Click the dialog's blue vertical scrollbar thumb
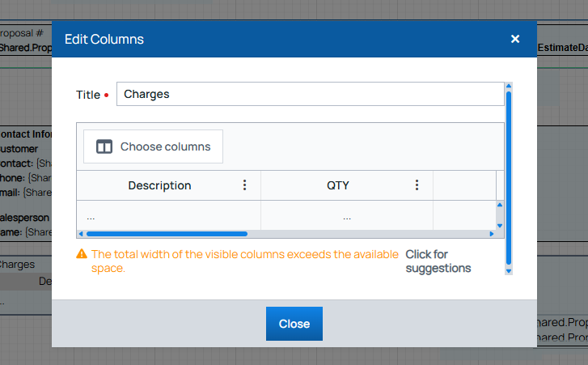This screenshot has height=365, width=588. pyautogui.click(x=509, y=178)
